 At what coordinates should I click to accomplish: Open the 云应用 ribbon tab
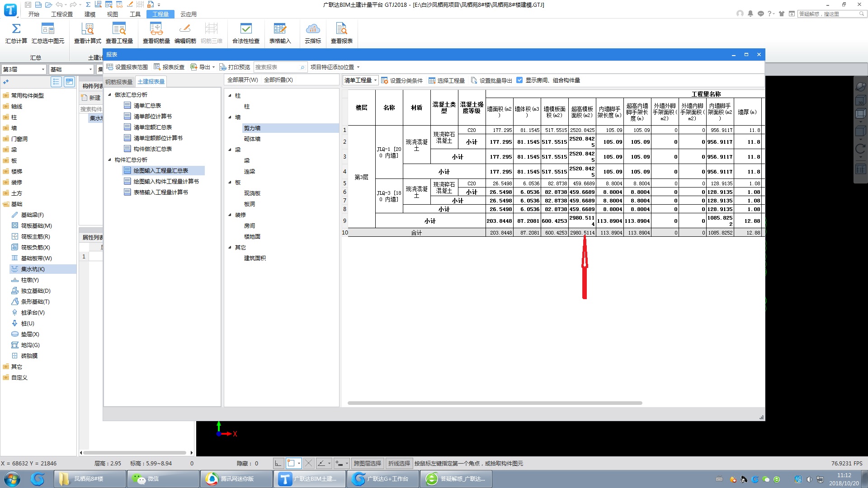click(x=189, y=14)
